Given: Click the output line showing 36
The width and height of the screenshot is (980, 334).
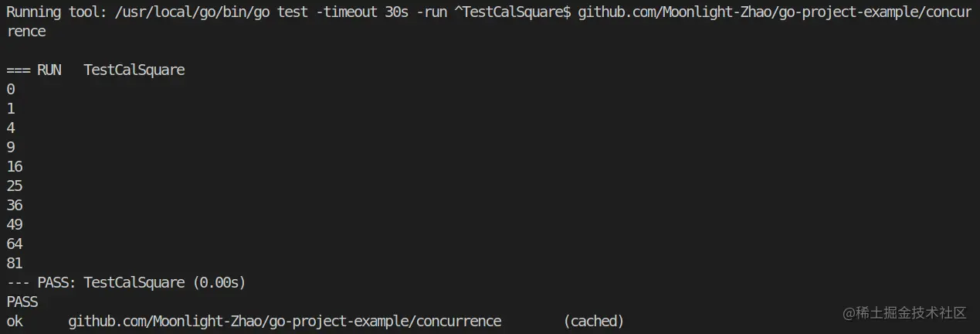Looking at the screenshot, I should tap(15, 206).
